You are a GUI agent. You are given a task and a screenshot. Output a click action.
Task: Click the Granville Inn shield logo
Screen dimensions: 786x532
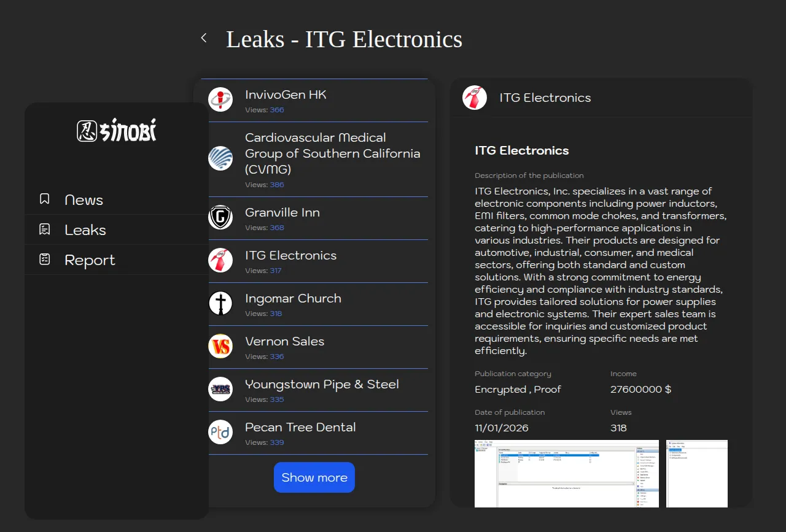(220, 217)
